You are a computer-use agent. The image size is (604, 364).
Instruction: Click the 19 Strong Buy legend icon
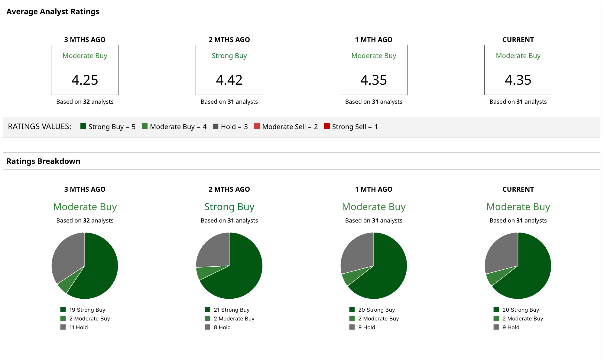pyautogui.click(x=63, y=310)
